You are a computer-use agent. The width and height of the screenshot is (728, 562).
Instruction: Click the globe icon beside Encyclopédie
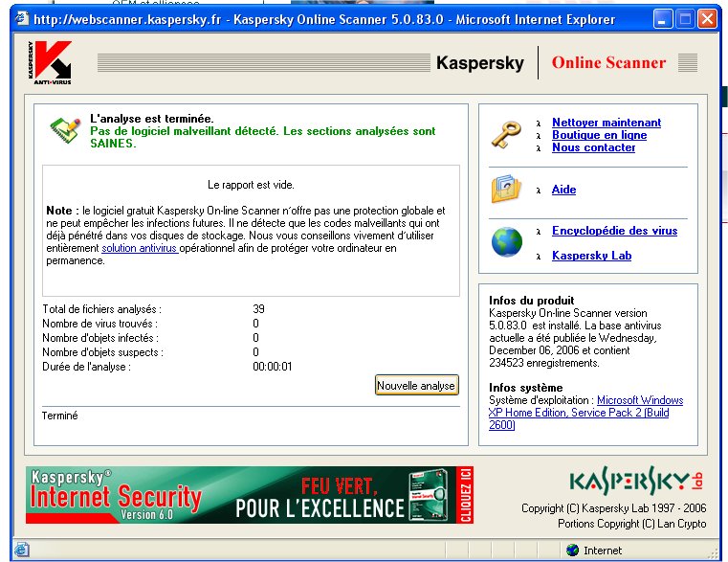click(506, 241)
